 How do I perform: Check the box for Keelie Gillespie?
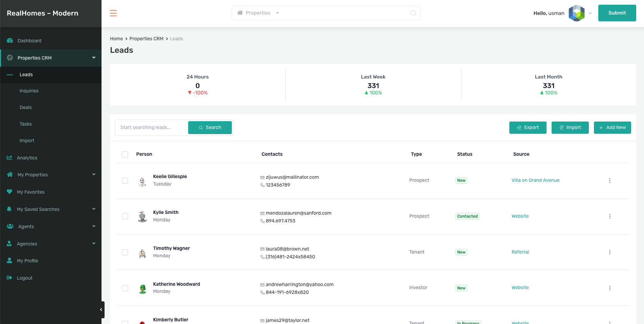click(x=125, y=181)
